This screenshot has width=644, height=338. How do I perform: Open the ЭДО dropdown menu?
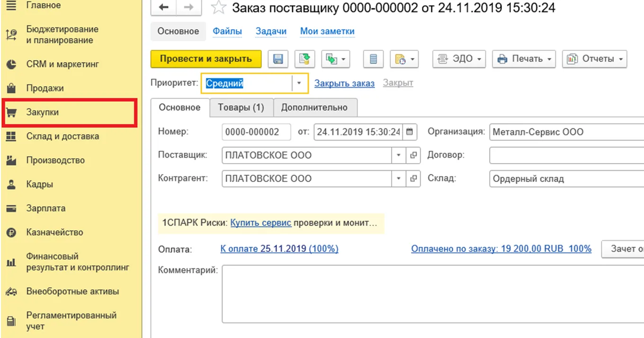[459, 59]
